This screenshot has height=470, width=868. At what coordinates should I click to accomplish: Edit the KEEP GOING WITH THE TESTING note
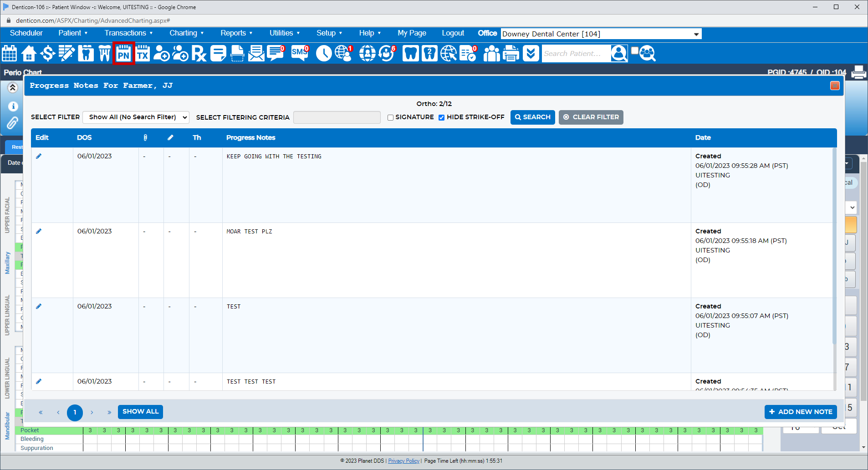pyautogui.click(x=39, y=156)
